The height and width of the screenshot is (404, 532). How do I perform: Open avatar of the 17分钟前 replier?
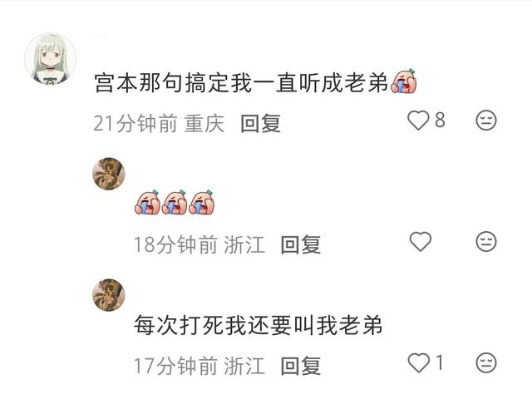(x=109, y=295)
